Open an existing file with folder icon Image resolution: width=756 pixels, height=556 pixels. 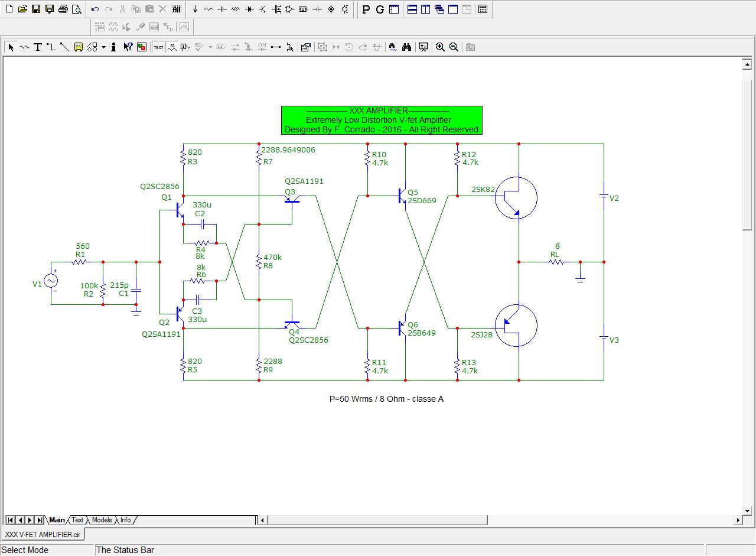22,9
